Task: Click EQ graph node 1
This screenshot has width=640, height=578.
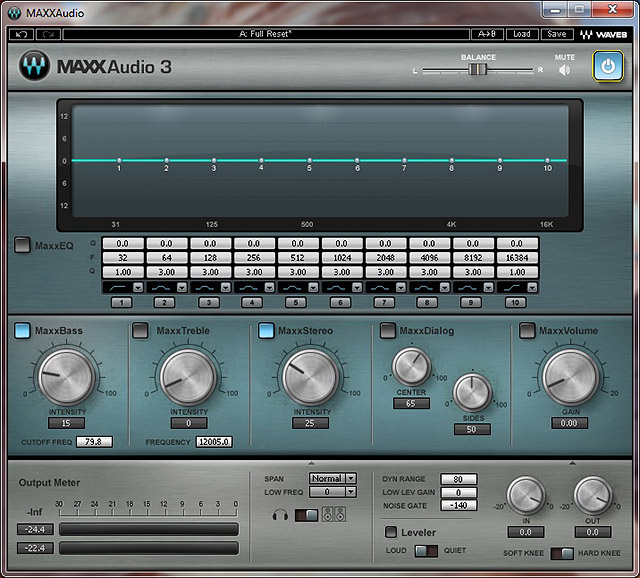Action: click(x=119, y=160)
